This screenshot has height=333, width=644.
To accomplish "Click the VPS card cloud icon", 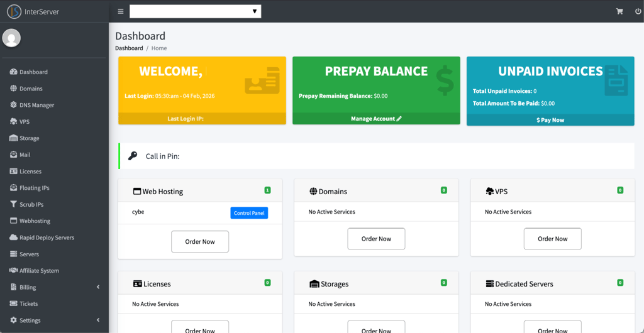I will [489, 192].
